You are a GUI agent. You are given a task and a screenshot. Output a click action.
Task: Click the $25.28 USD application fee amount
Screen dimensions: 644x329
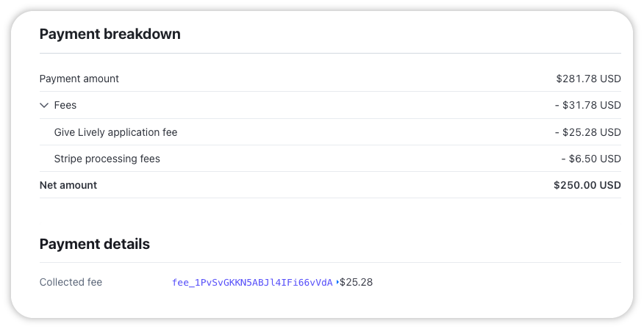pos(587,132)
